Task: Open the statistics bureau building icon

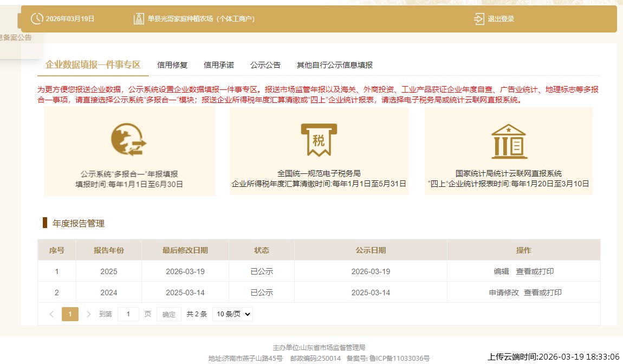Action: 508,140
